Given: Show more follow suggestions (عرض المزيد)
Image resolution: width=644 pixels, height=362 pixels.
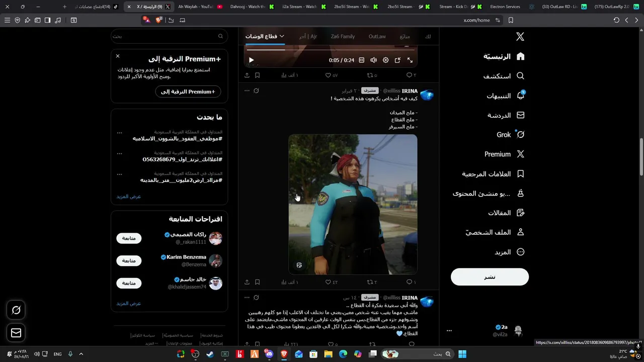Looking at the screenshot, I should point(129,303).
